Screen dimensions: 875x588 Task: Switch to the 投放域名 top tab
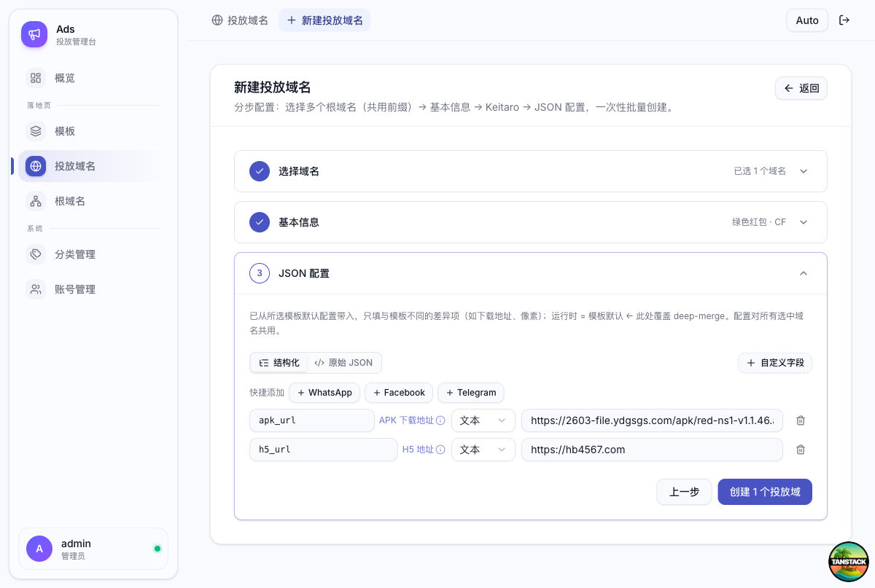(240, 20)
